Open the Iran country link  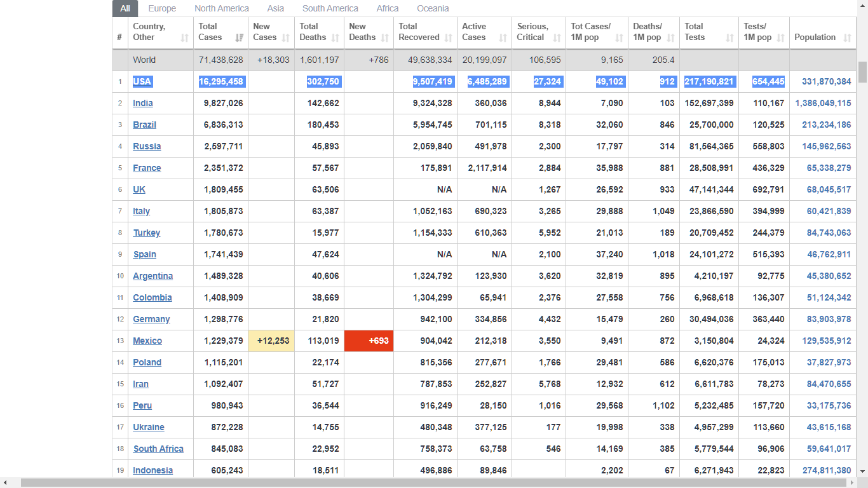140,384
